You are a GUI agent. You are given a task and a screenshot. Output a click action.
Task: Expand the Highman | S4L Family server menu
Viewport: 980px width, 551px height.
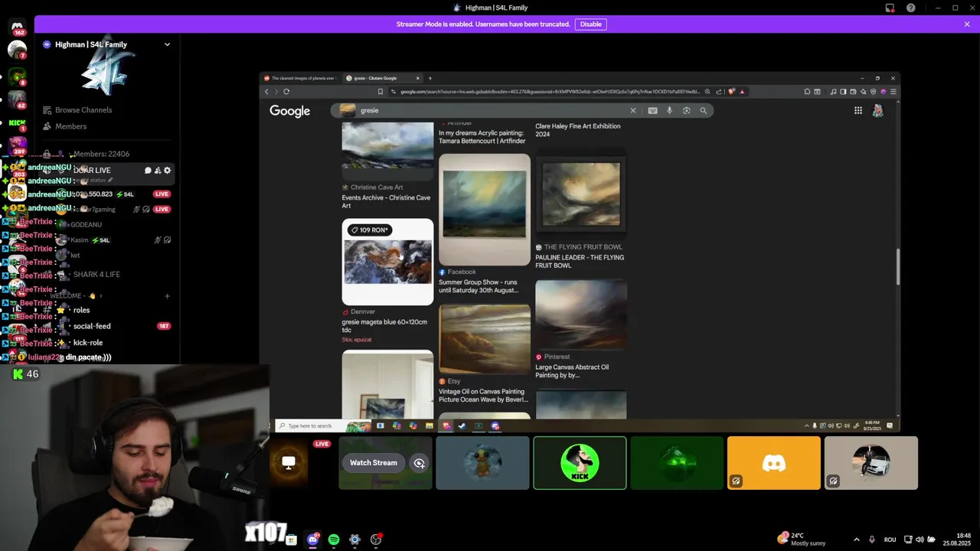click(x=167, y=44)
